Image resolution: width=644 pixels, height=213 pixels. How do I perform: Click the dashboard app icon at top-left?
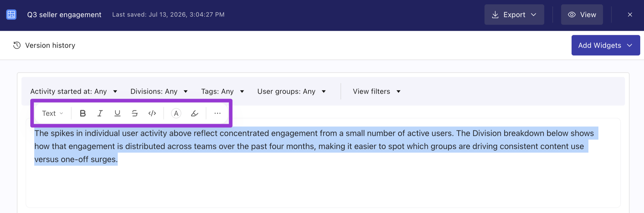(x=11, y=14)
